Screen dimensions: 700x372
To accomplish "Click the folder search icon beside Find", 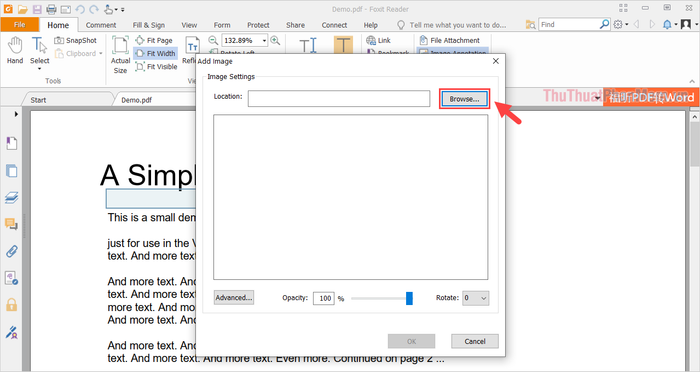I will click(530, 25).
